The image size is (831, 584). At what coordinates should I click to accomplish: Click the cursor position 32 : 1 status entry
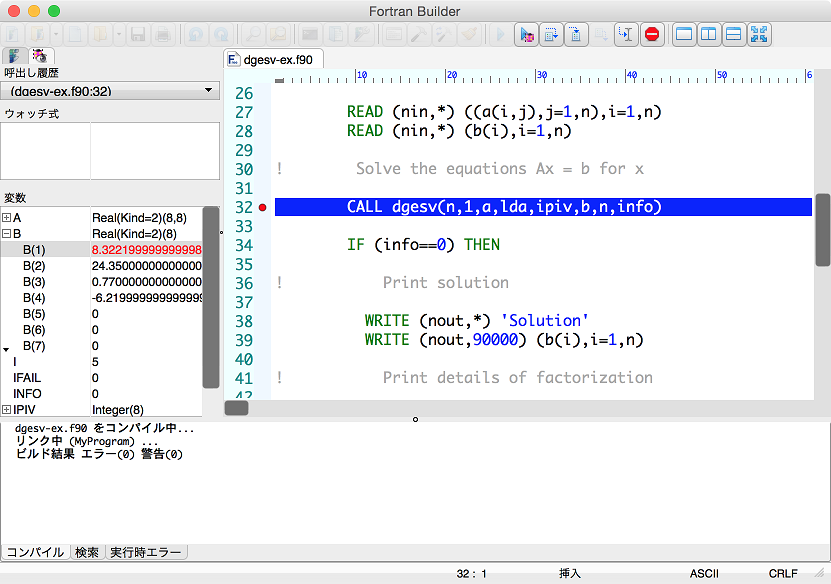click(x=471, y=573)
